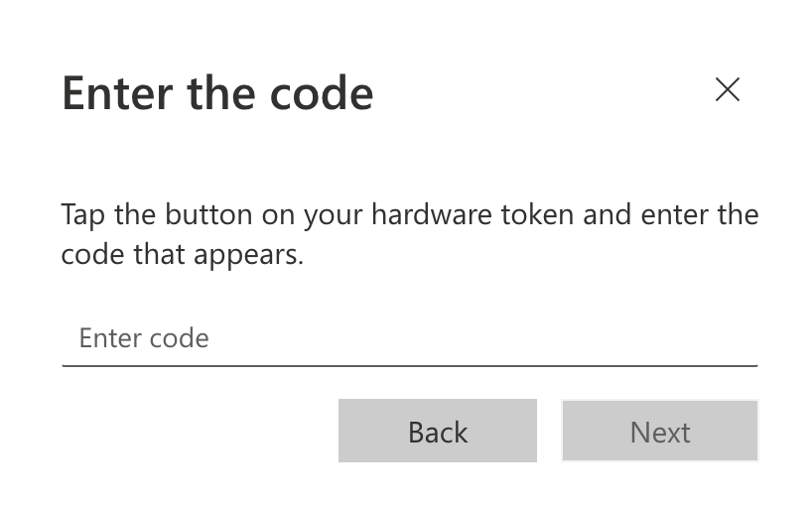
Task: Continue verification with the Next button
Action: click(x=660, y=431)
